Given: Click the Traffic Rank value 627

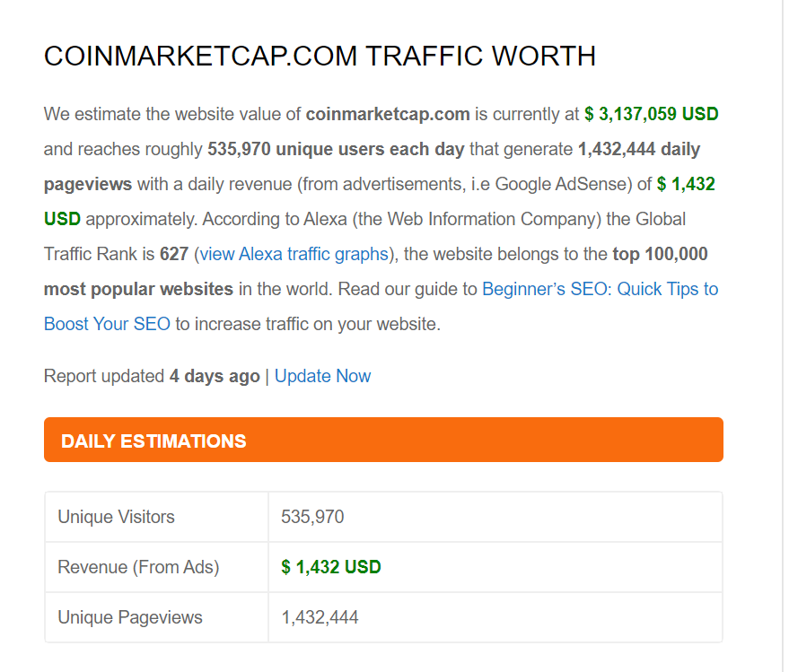Looking at the screenshot, I should pyautogui.click(x=174, y=254).
